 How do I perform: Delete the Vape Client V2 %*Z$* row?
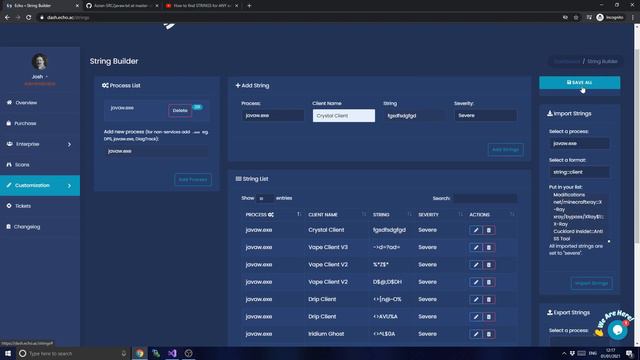pos(489,265)
